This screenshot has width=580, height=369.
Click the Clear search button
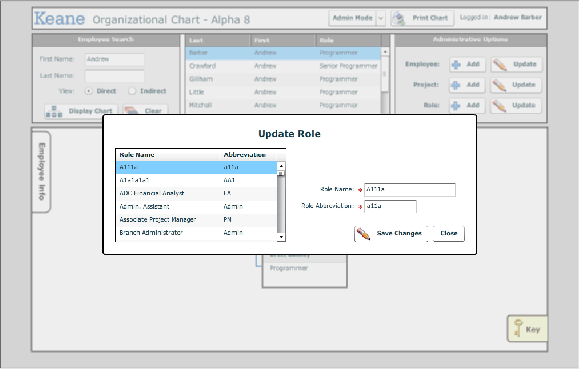point(145,111)
